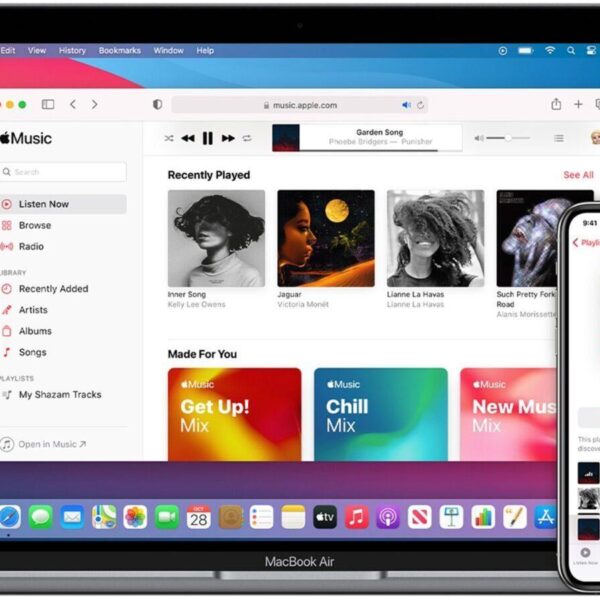Screen dimensions: 600x600
Task: Toggle shuffle playback icon
Action: click(x=169, y=138)
